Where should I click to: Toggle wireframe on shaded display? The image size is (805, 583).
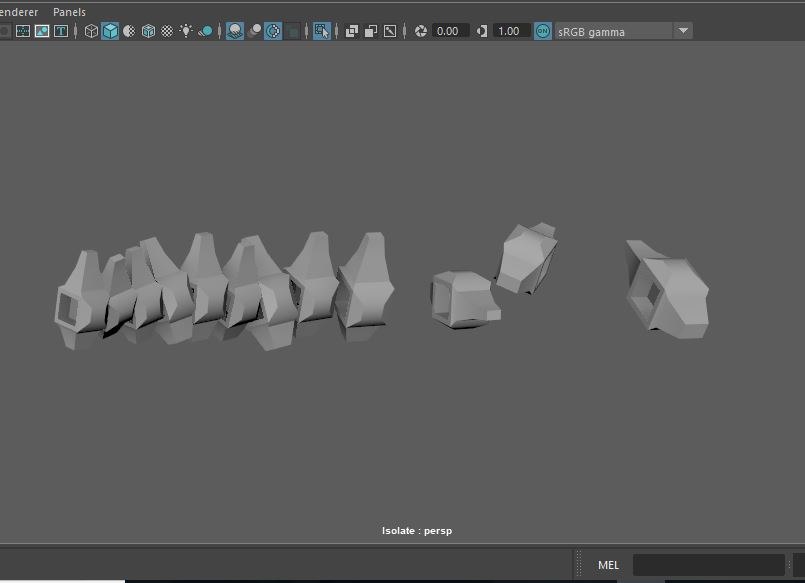148,30
